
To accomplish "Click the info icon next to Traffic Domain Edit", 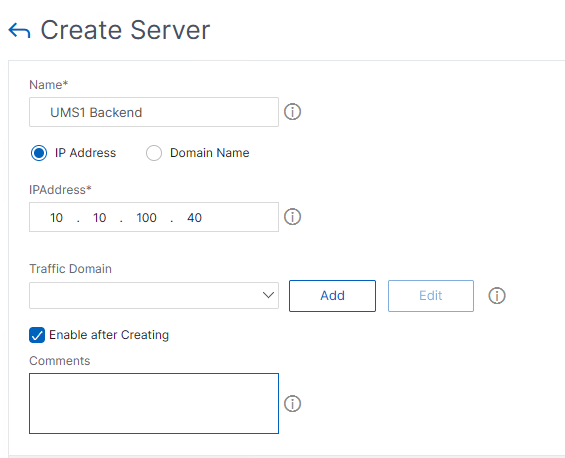I will coord(497,295).
